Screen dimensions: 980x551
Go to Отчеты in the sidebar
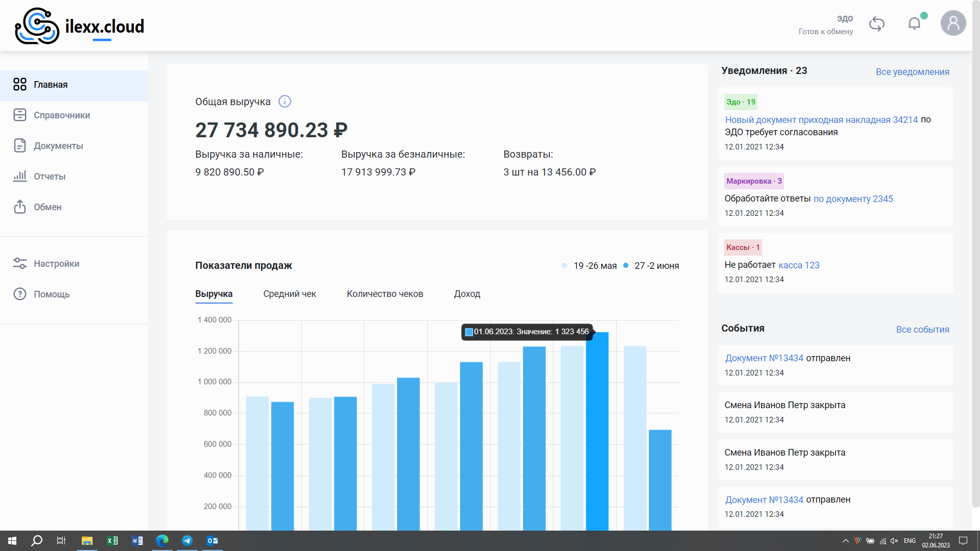point(50,177)
